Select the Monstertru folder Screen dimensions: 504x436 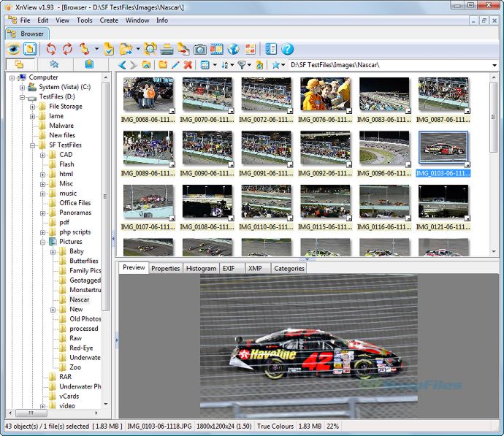click(85, 290)
